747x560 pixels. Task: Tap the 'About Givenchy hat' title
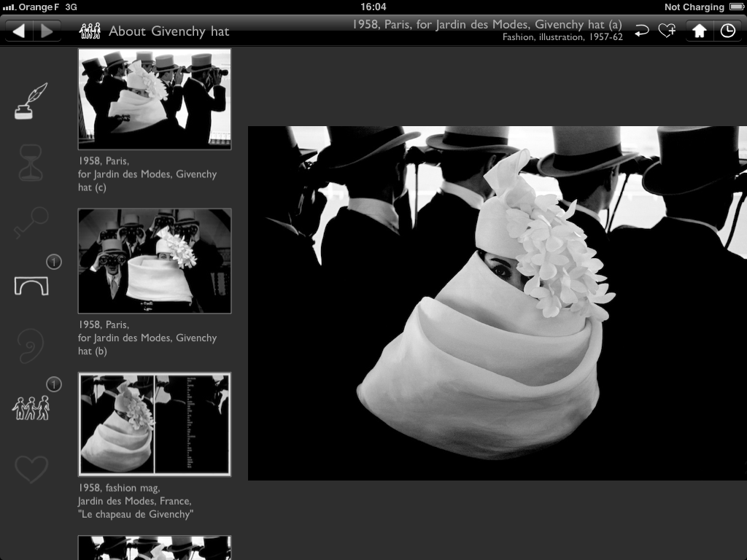pos(169,31)
